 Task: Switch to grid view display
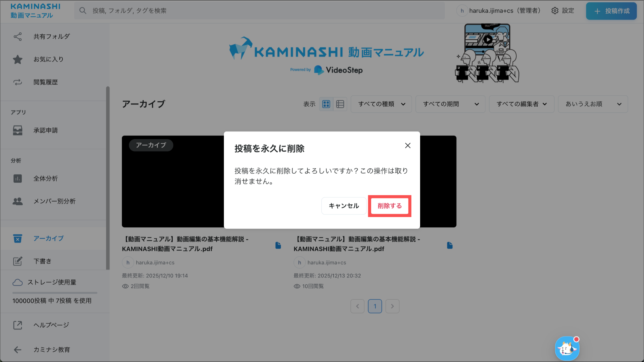tap(326, 104)
